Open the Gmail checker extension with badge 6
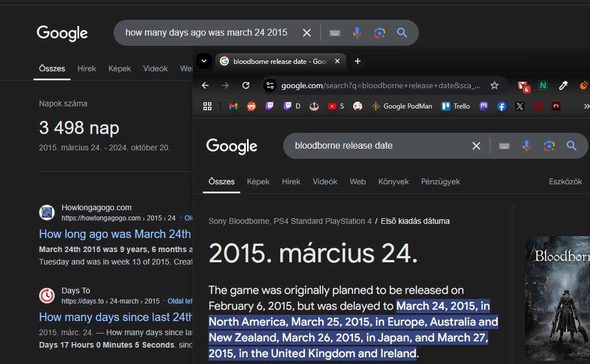 [523, 86]
